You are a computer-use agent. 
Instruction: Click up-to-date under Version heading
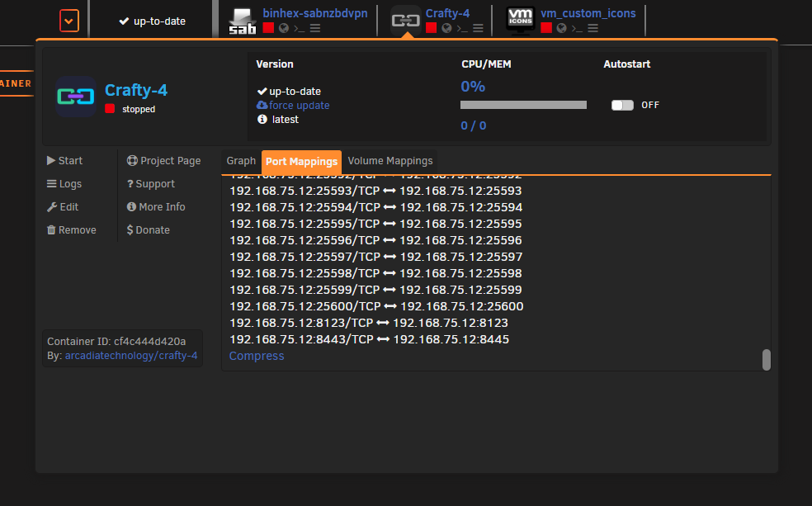[x=289, y=91]
